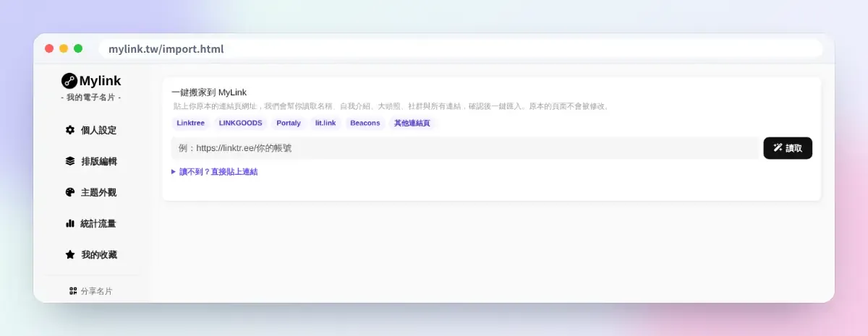The height and width of the screenshot is (336, 868).
Task: Click the layers icon for 排版編輯
Action: click(x=70, y=161)
